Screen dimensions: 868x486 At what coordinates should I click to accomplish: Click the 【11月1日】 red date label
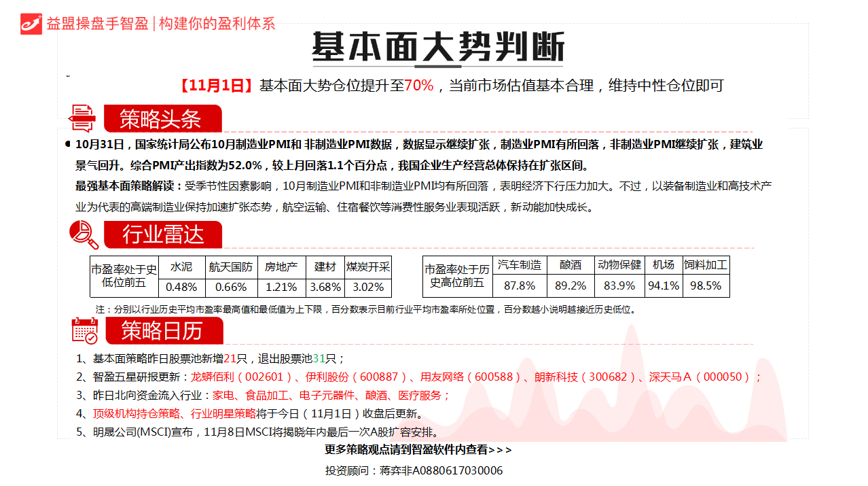[x=216, y=86]
